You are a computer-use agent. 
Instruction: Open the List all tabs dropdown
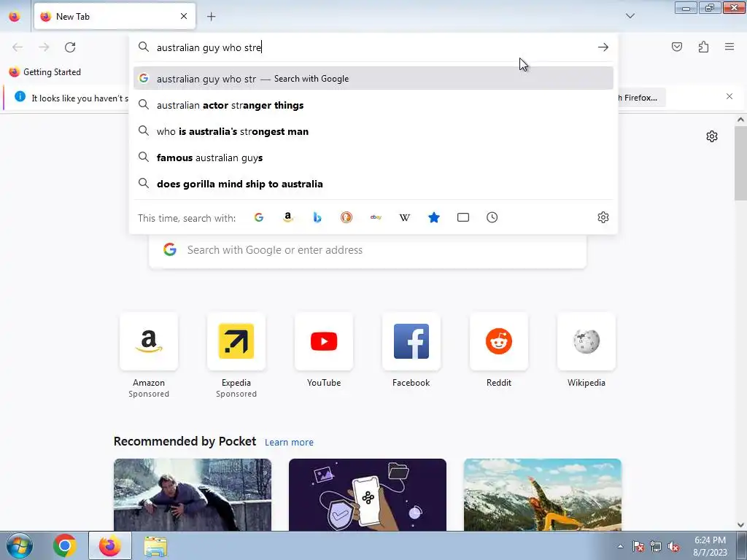coord(630,16)
